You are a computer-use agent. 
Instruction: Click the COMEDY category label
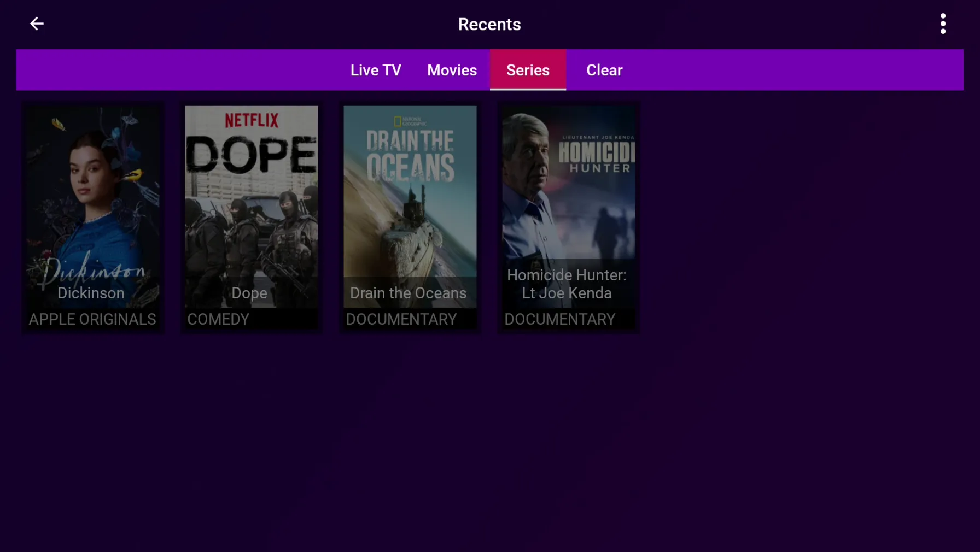tap(218, 319)
